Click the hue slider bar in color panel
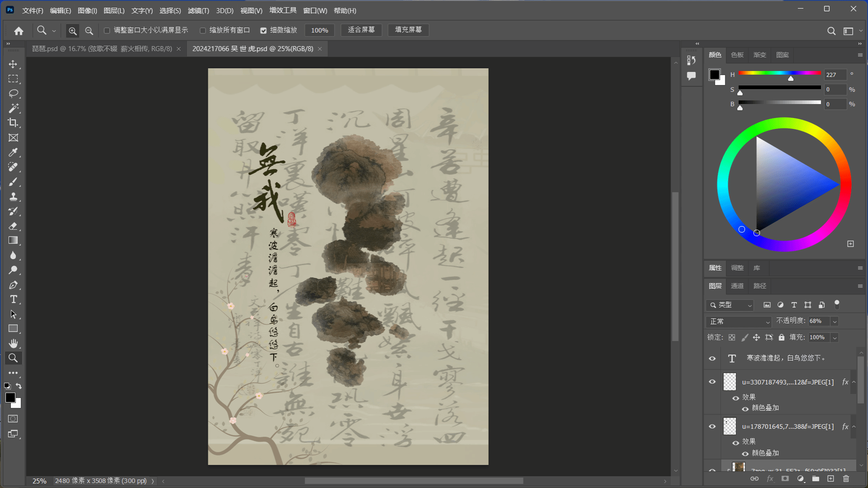The height and width of the screenshot is (488, 868). pyautogui.click(x=779, y=73)
